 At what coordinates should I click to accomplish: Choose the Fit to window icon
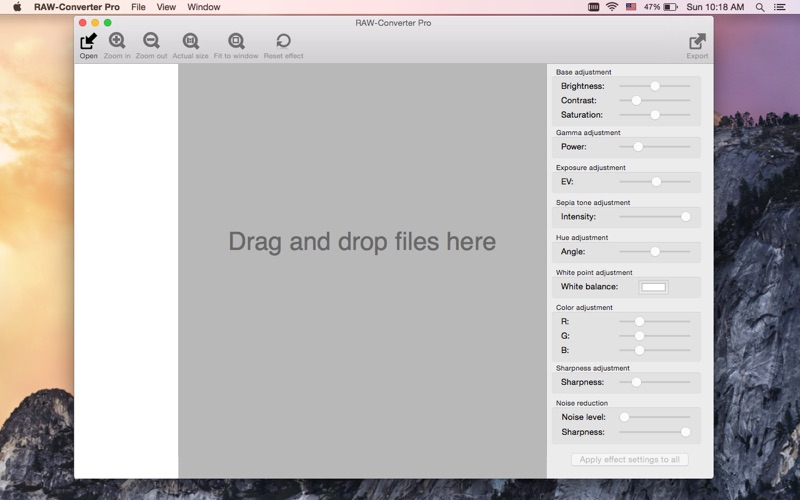(236, 41)
